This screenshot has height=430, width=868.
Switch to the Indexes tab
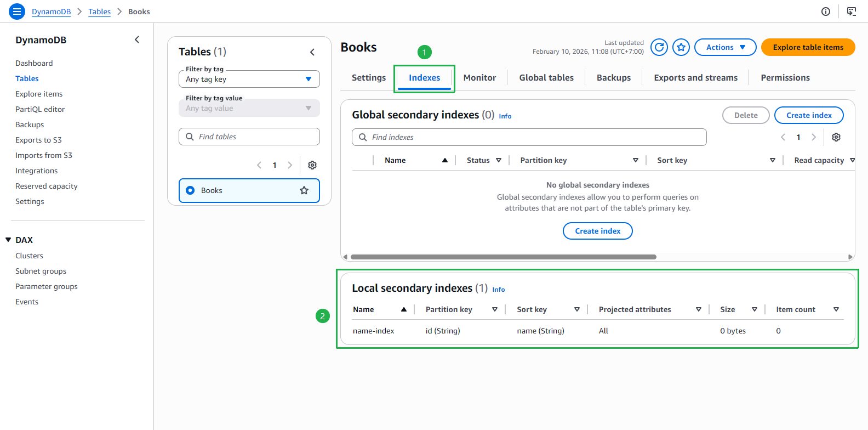pos(424,78)
